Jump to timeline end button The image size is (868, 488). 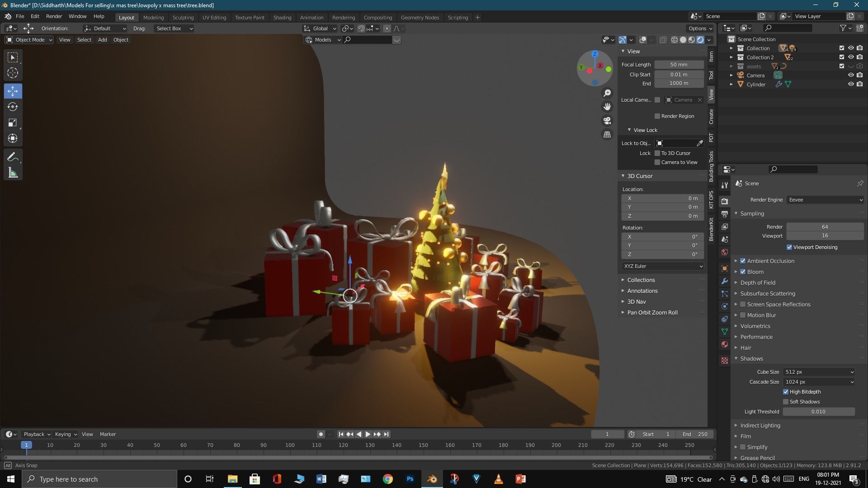pyautogui.click(x=386, y=434)
